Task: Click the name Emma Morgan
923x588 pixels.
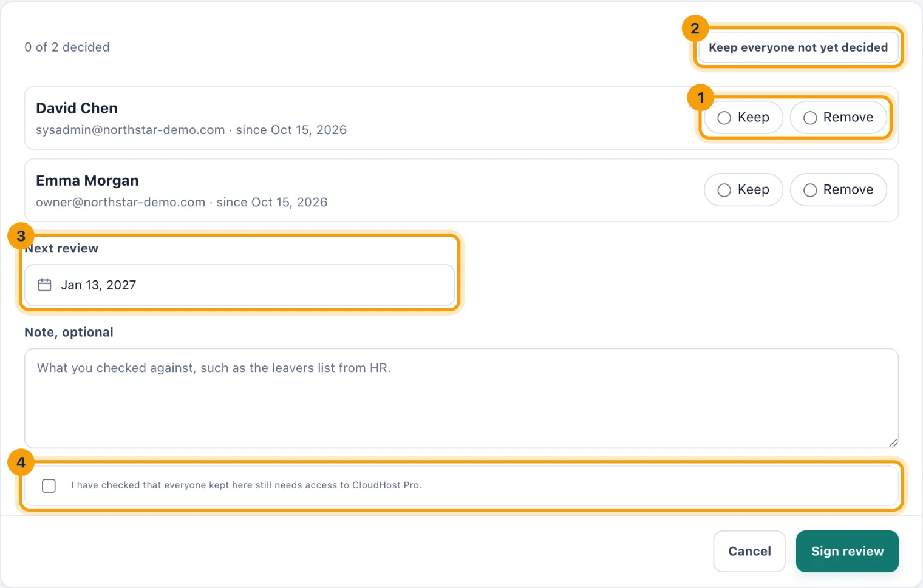Action: coord(87,180)
